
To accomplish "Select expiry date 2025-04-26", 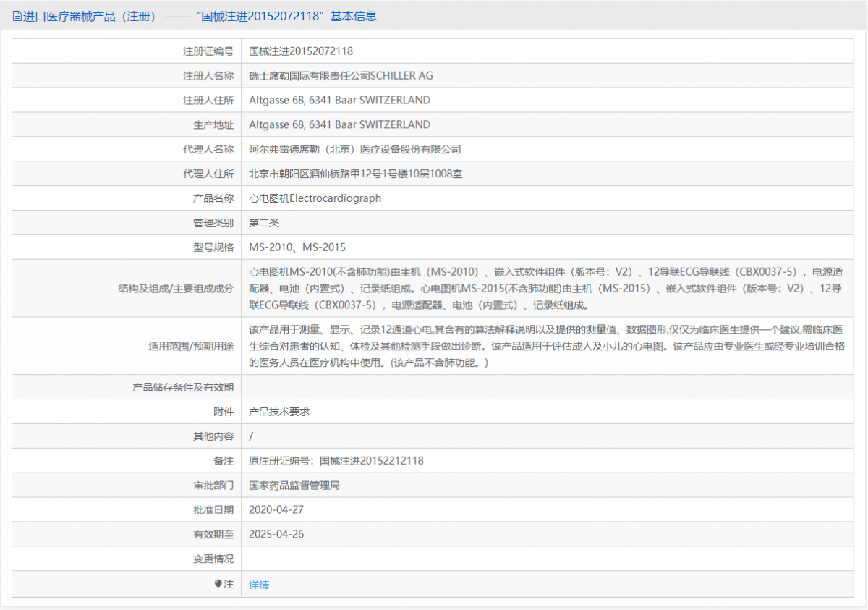I will (276, 534).
